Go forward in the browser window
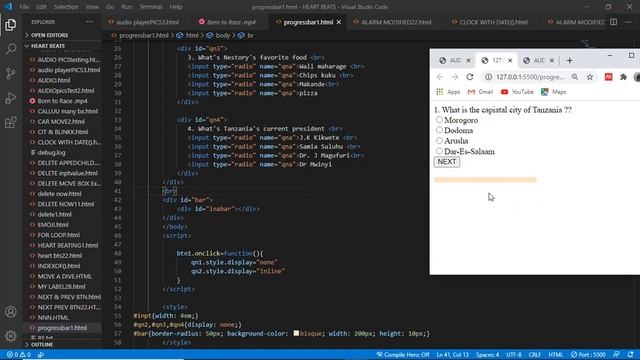This screenshot has width=640, height=360. coord(455,77)
